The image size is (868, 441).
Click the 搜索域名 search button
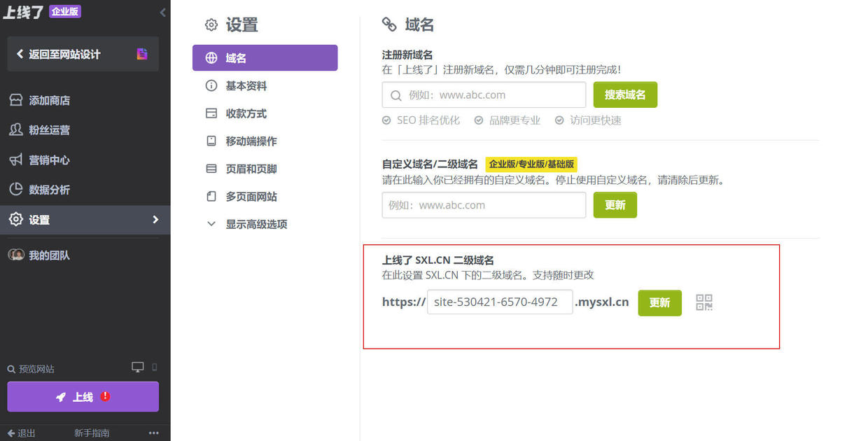[625, 94]
